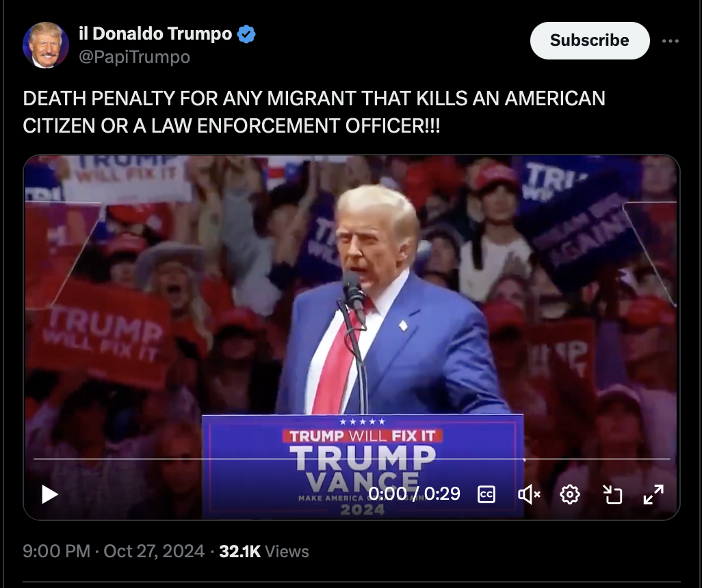
Task: Visit the @PapiTrumpo handle link
Action: click(x=134, y=57)
